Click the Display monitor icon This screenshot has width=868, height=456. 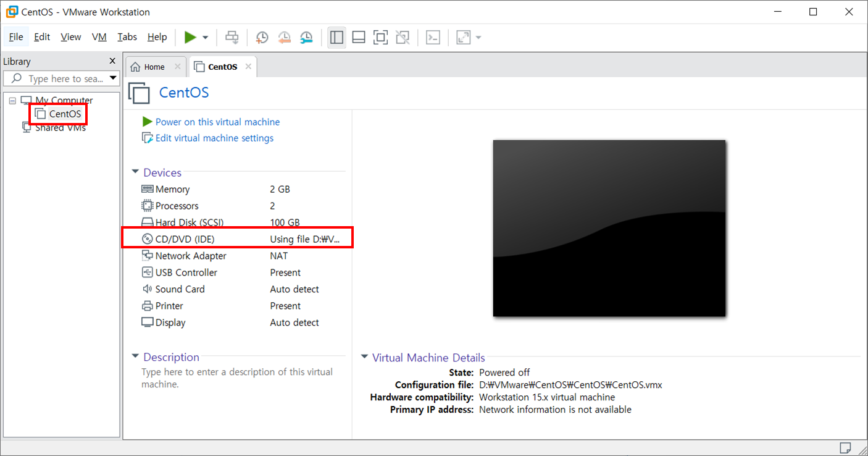147,323
